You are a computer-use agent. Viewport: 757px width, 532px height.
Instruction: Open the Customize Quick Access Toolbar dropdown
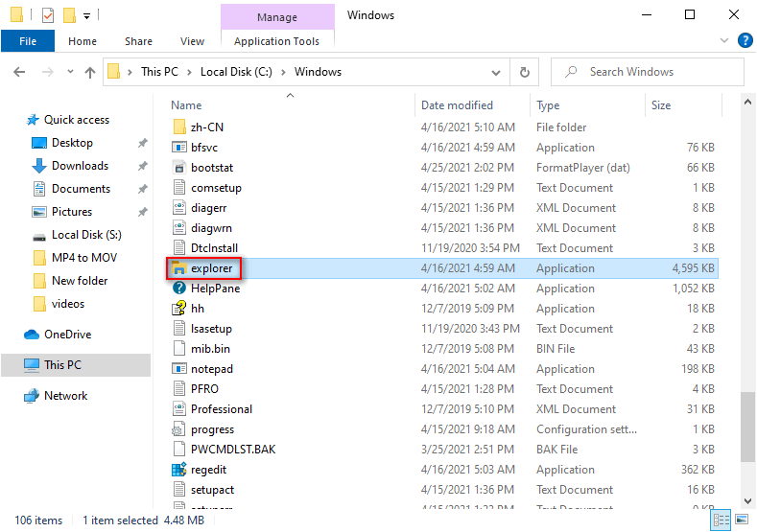[86, 16]
